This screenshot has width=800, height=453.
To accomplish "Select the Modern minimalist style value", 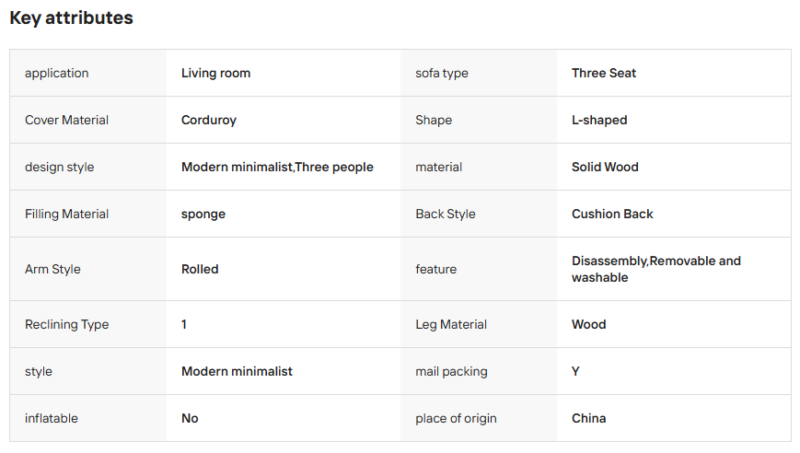I will [237, 371].
